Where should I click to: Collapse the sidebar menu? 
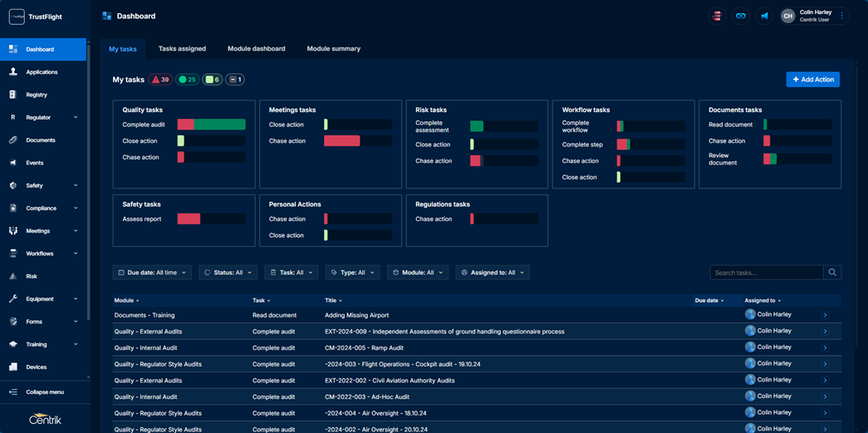[x=44, y=392]
